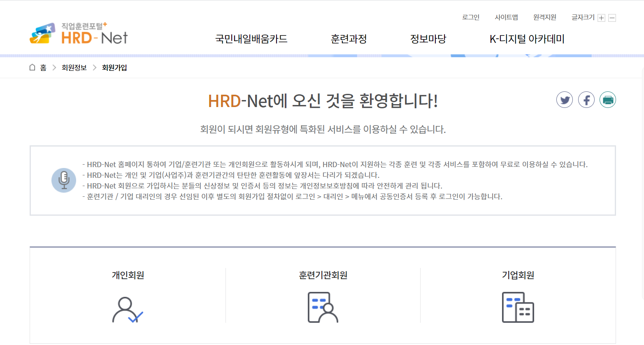Viewport: 644px width, 345px height.
Task: Increase font size with plus icon
Action: 602,18
